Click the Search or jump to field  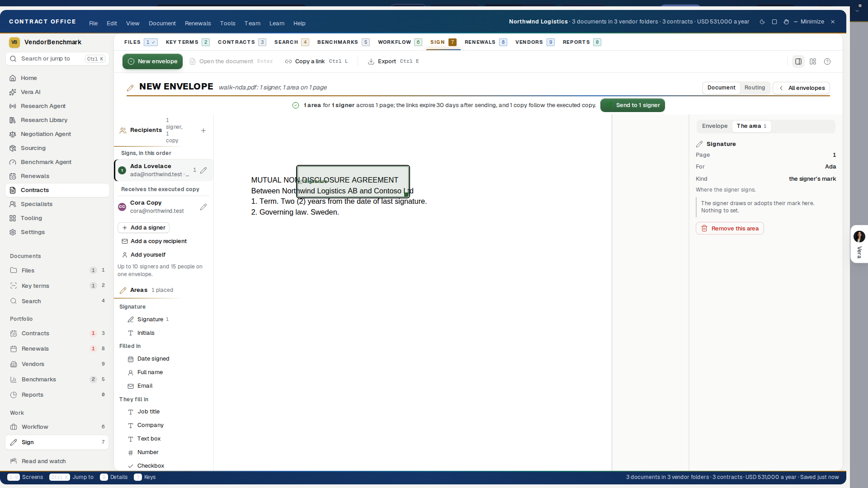click(57, 59)
